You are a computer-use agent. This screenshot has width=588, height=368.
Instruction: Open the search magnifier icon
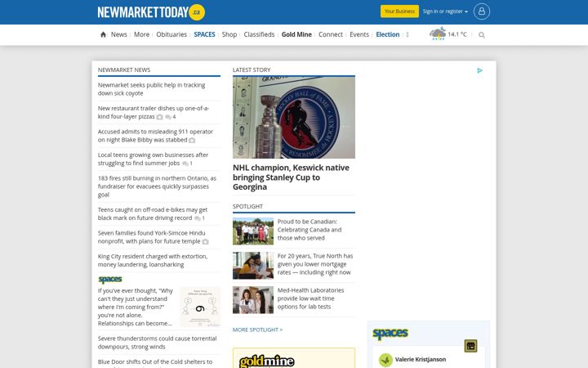pos(482,35)
